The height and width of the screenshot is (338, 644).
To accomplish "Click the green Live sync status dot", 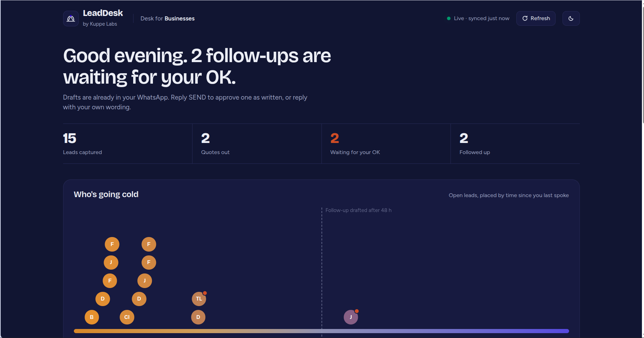I will (x=449, y=18).
